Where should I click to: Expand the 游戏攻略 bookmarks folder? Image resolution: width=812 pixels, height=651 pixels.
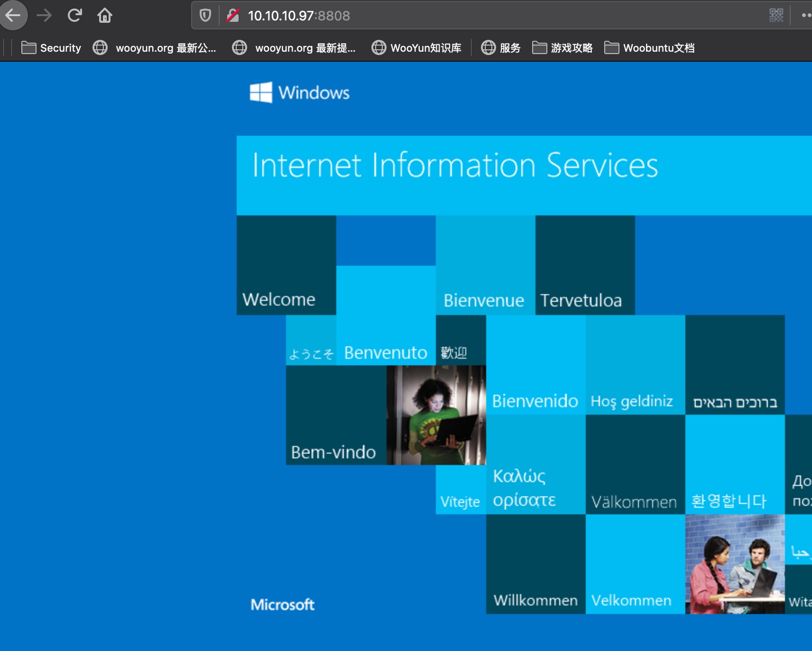(x=563, y=48)
